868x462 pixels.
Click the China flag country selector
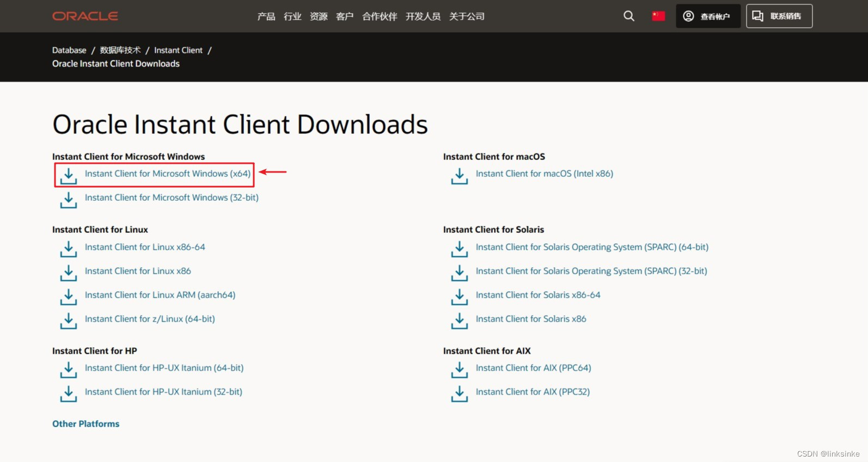click(x=658, y=16)
